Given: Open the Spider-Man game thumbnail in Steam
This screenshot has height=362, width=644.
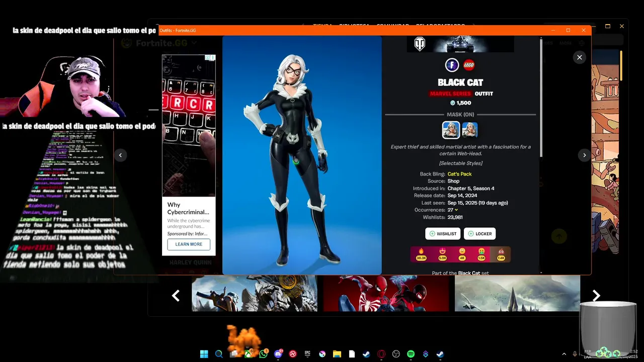Looking at the screenshot, I should tap(386, 293).
